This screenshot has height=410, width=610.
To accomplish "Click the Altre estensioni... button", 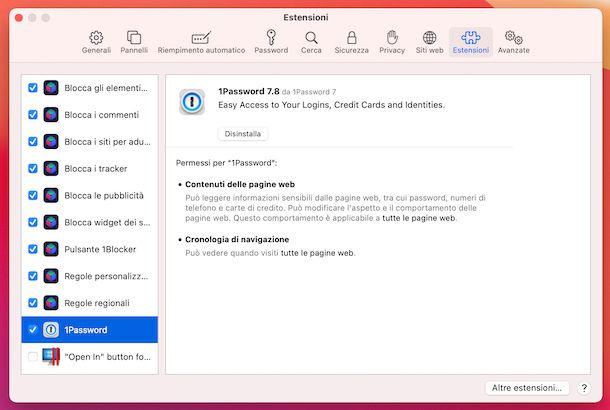I will 527,388.
